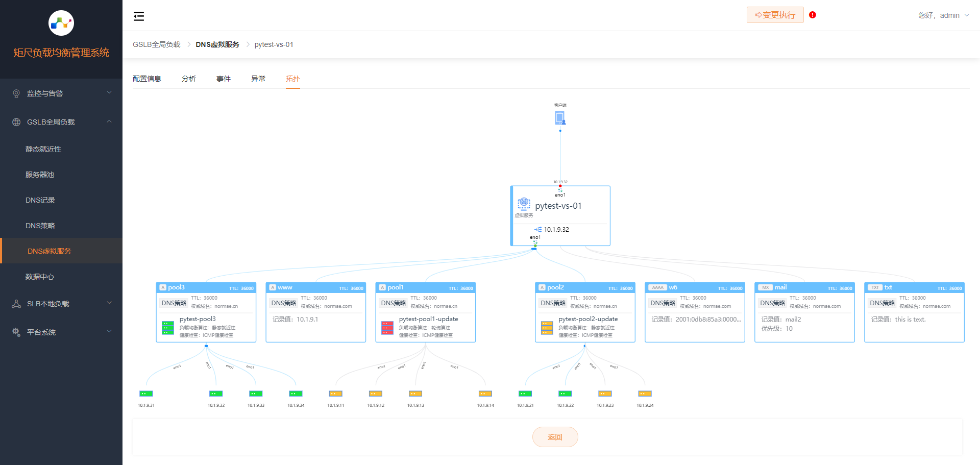Click the green pytest-pool3 server pool icon
Screen dimensions: 980x465
coord(168,328)
